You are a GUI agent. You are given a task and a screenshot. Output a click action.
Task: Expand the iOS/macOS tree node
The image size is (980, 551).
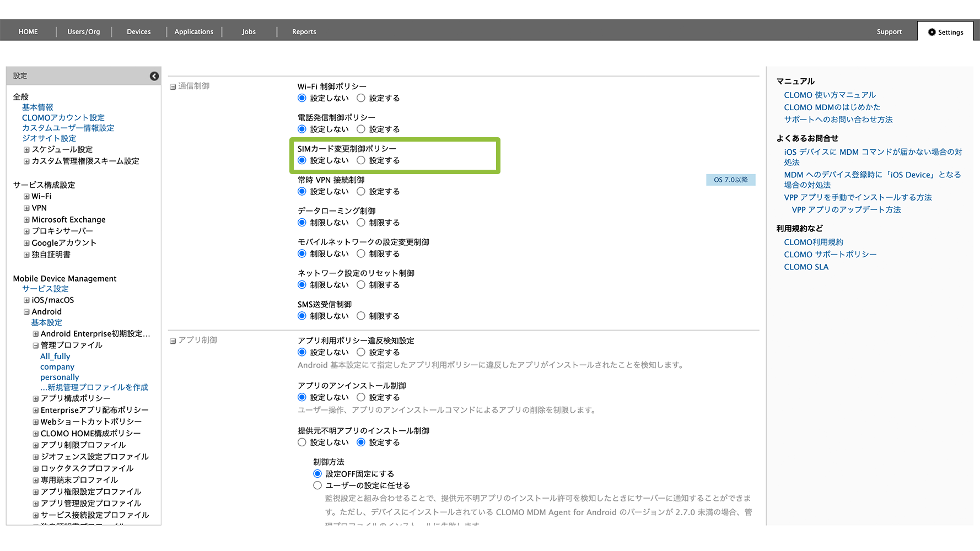pos(26,300)
